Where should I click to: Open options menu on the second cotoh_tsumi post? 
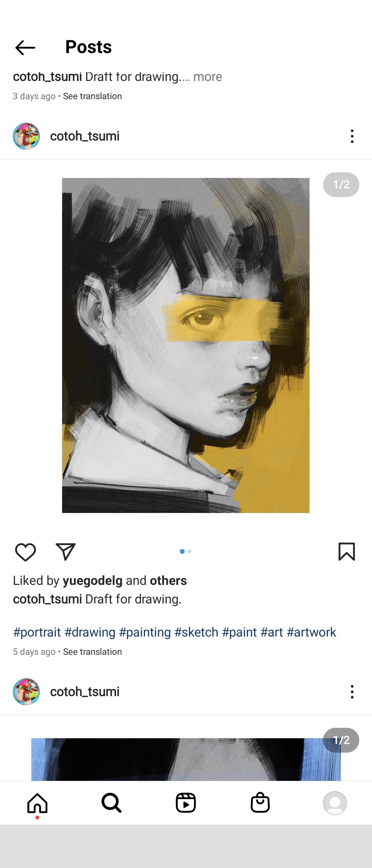click(x=352, y=692)
